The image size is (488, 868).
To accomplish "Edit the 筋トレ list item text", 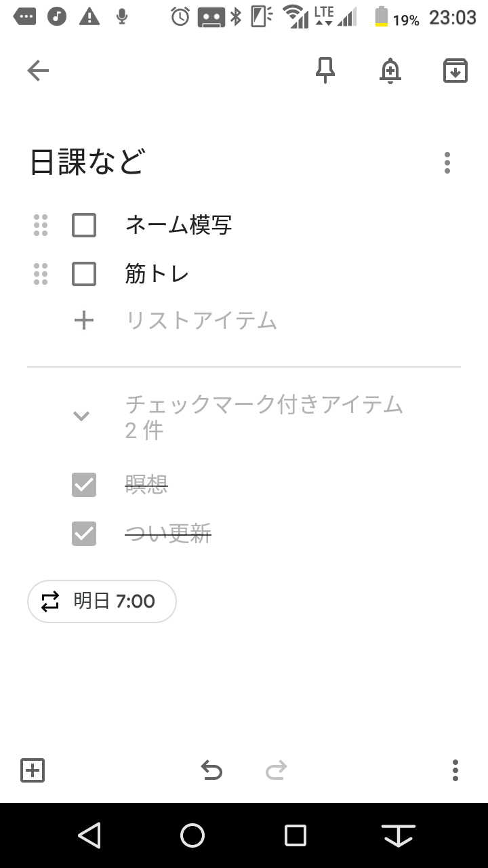I will point(157,274).
